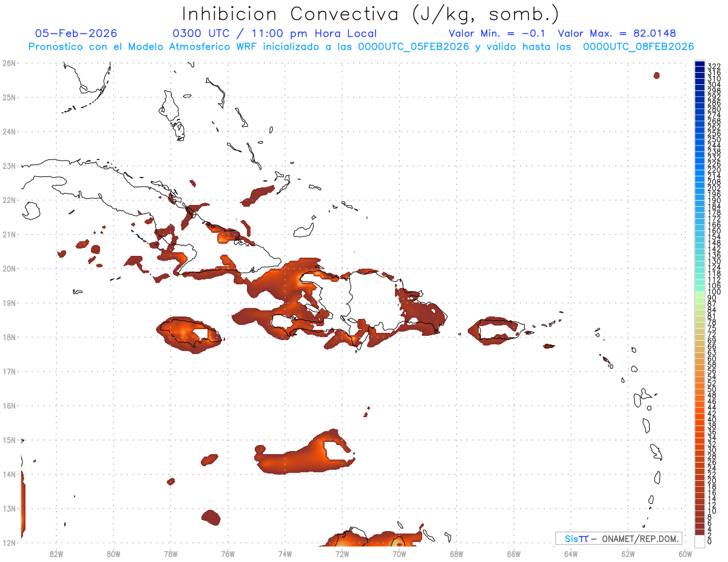Click the "21N" latitude label

9,235
